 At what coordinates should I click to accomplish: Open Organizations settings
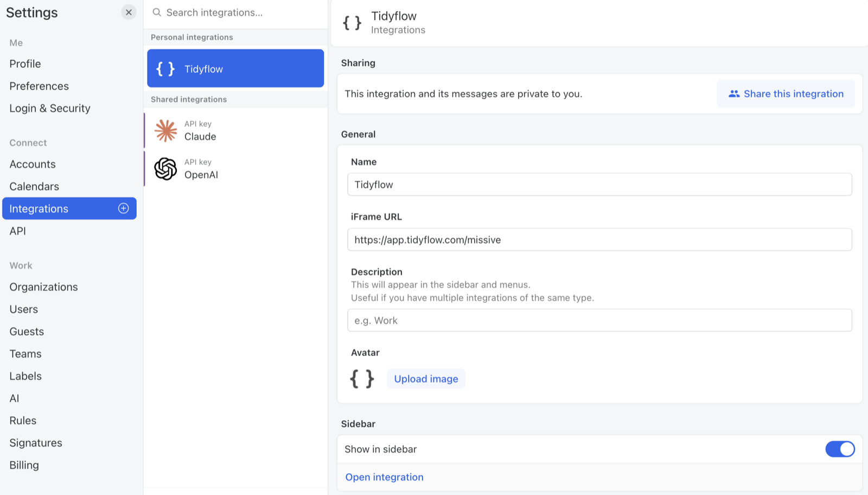click(43, 287)
